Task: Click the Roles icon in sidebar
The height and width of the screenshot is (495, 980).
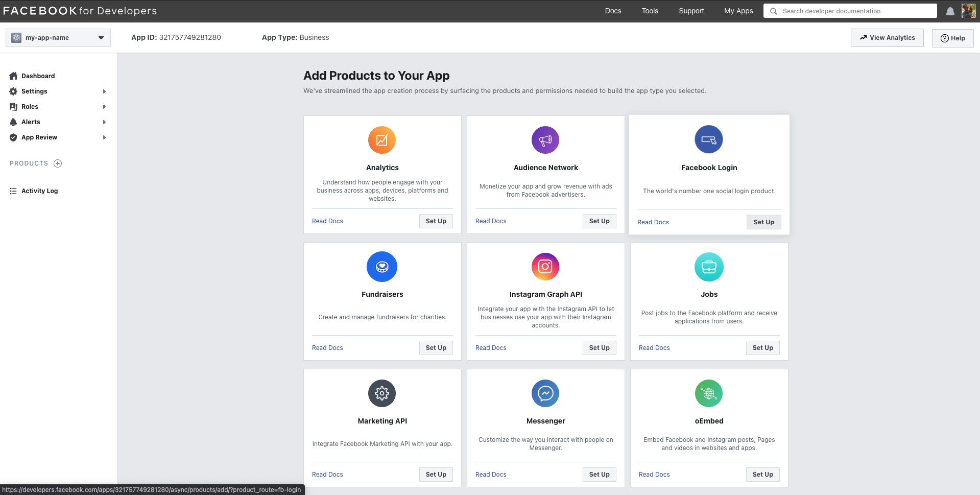Action: pos(13,107)
